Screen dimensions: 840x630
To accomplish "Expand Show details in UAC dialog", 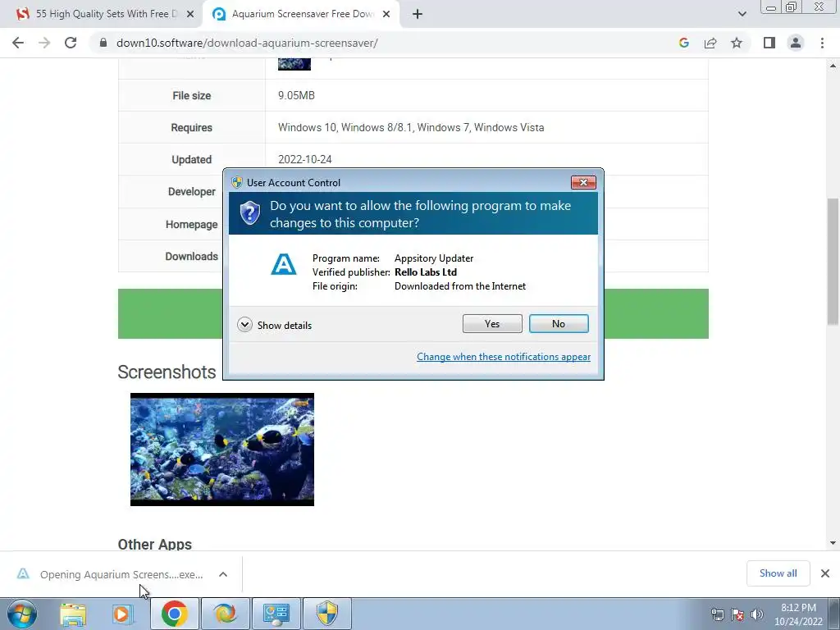I will coord(274,325).
